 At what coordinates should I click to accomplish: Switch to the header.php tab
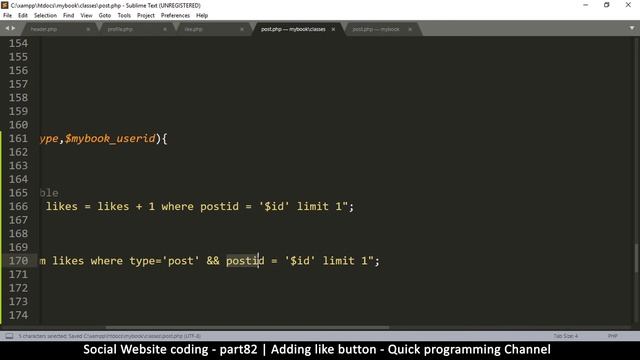(44, 29)
